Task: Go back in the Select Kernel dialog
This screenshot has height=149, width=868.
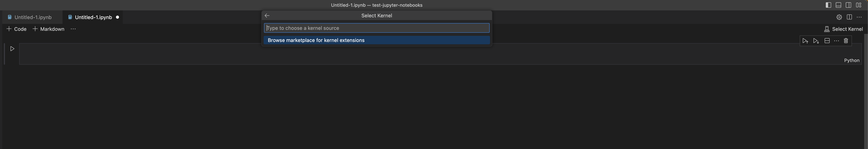Action: pos(267,16)
